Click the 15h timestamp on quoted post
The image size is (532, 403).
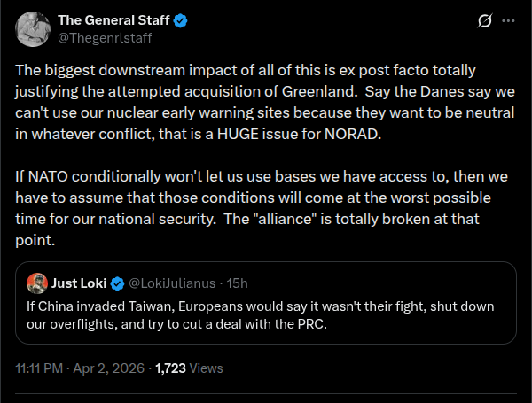(x=238, y=283)
